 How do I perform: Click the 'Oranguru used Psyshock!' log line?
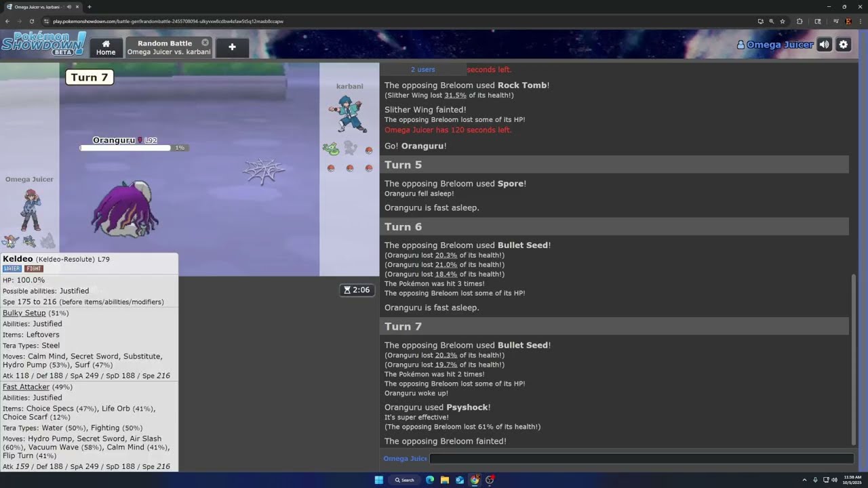coord(437,407)
